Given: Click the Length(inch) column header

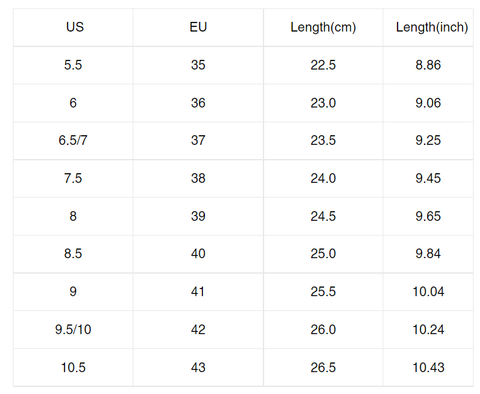Looking at the screenshot, I should tap(428, 27).
